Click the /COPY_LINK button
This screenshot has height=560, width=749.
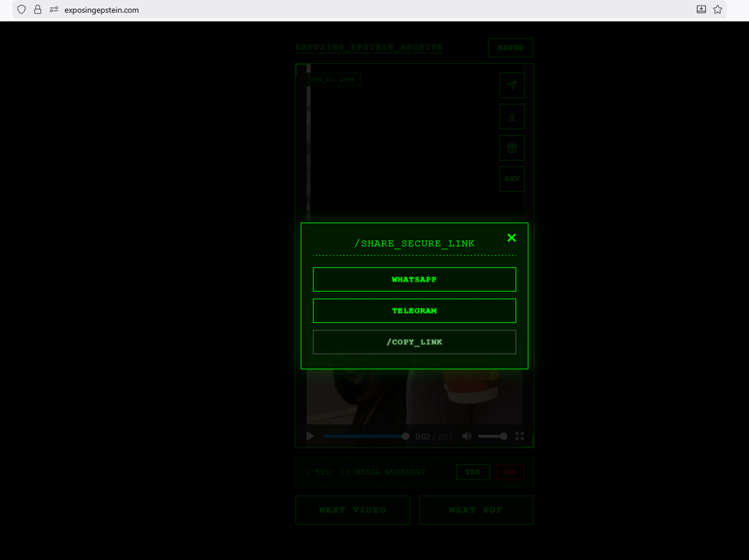(414, 342)
